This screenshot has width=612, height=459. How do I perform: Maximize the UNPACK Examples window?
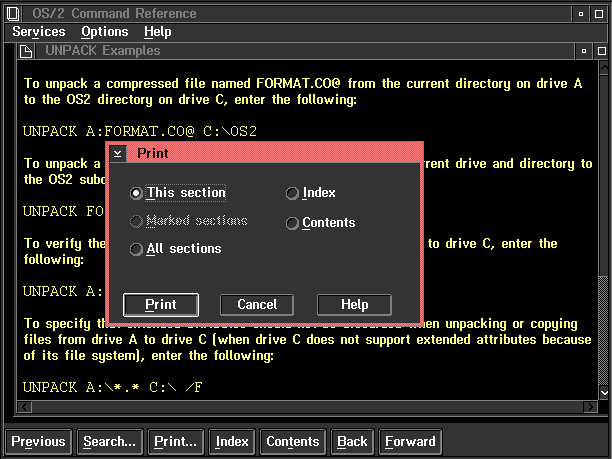601,51
